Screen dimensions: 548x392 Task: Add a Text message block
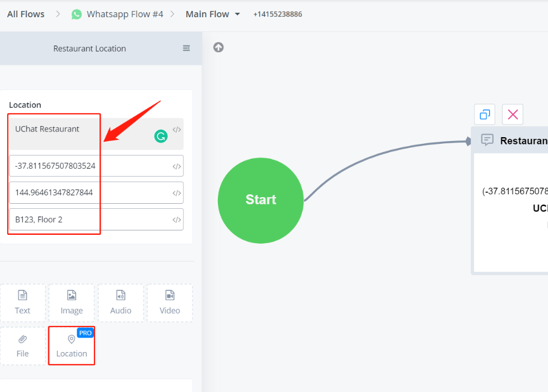pos(23,303)
